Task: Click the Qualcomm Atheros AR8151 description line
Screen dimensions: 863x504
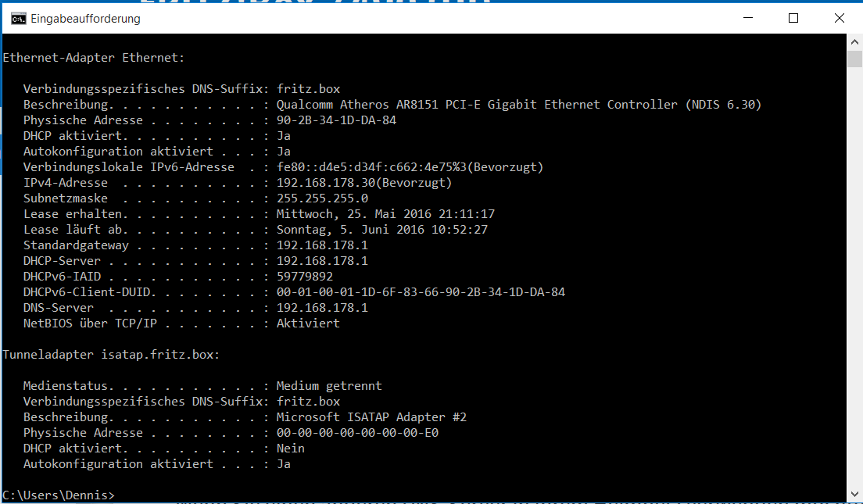Action: pyautogui.click(x=519, y=105)
